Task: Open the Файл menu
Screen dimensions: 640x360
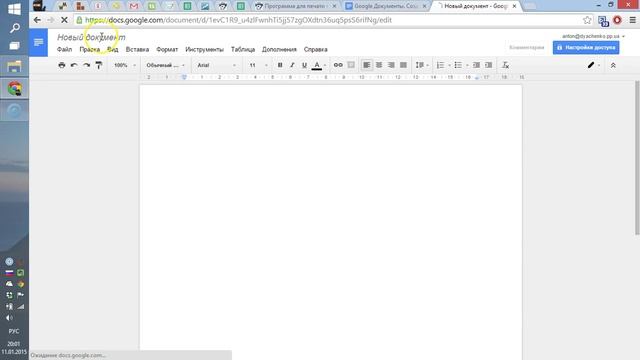Action: click(x=64, y=49)
